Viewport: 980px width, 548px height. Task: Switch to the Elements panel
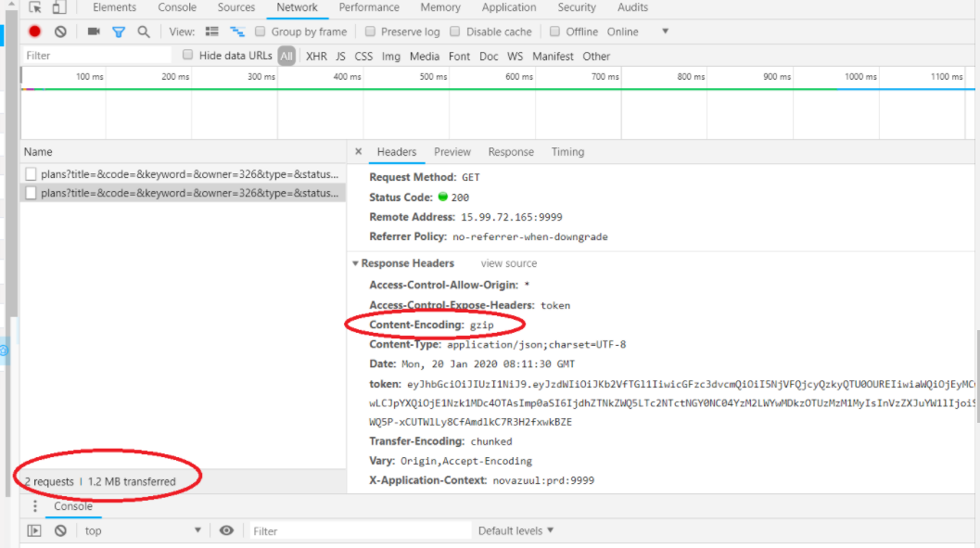pyautogui.click(x=114, y=7)
